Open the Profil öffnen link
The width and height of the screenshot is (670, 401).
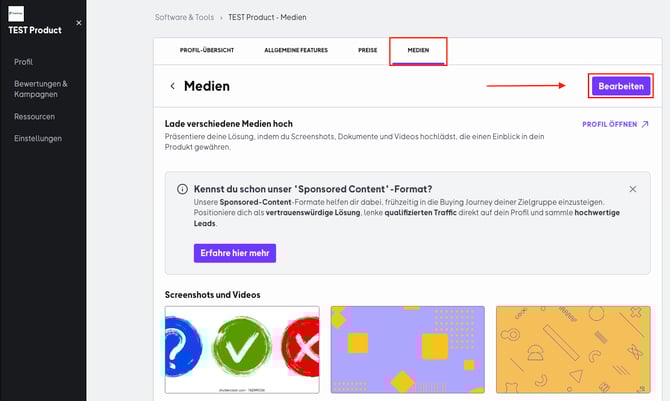[x=608, y=125]
